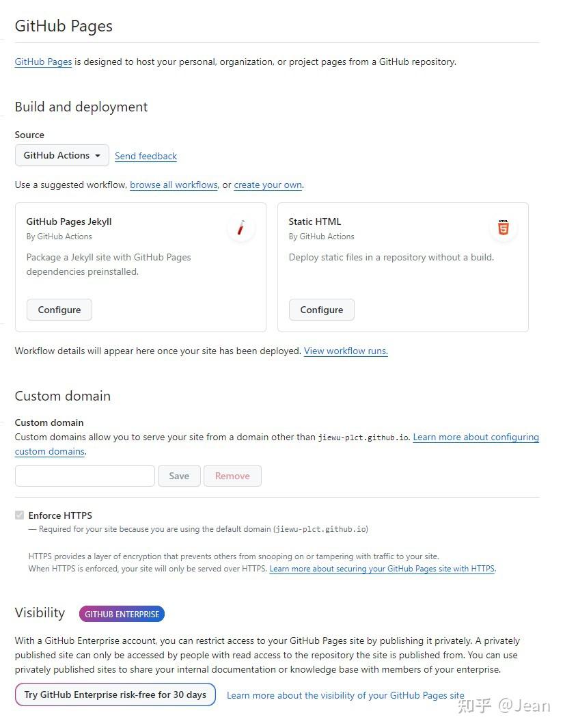Open the GitHub Pages documentation link
565x728 pixels.
[x=43, y=62]
